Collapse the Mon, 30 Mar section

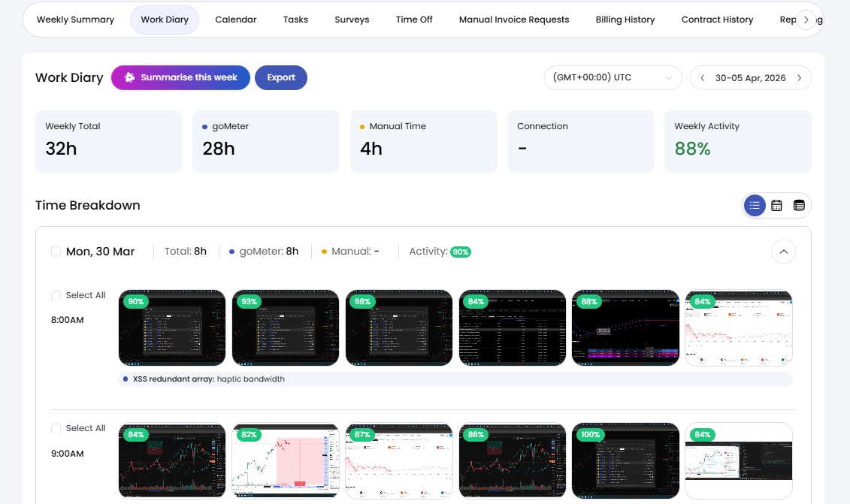783,252
